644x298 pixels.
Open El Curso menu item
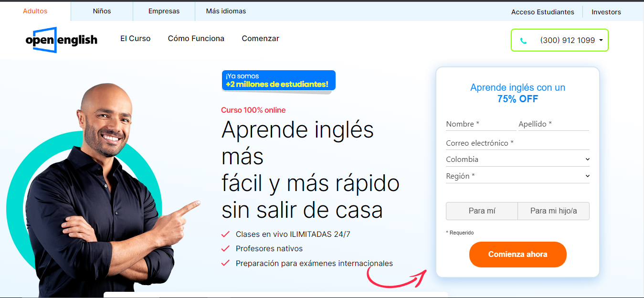[x=135, y=38]
